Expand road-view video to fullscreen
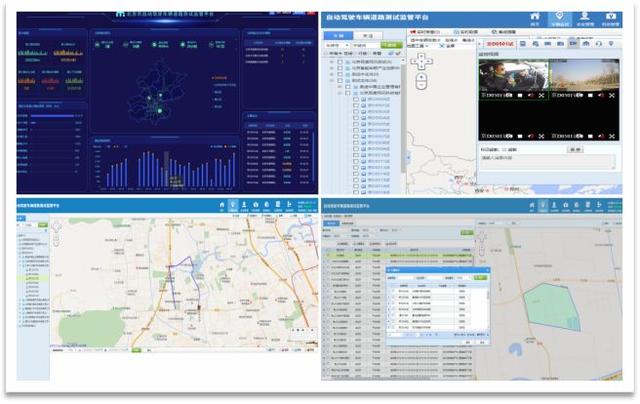 point(612,95)
